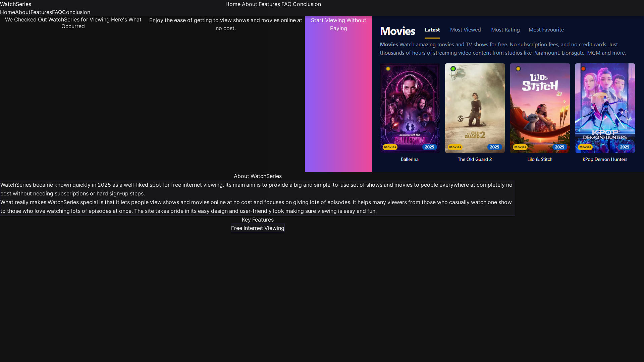Screen dimensions: 644x362
Task: Click the Key Features heading
Action: [x=258, y=220]
